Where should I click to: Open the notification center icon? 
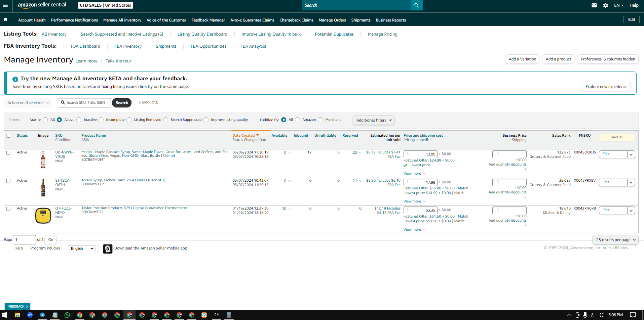point(633,315)
